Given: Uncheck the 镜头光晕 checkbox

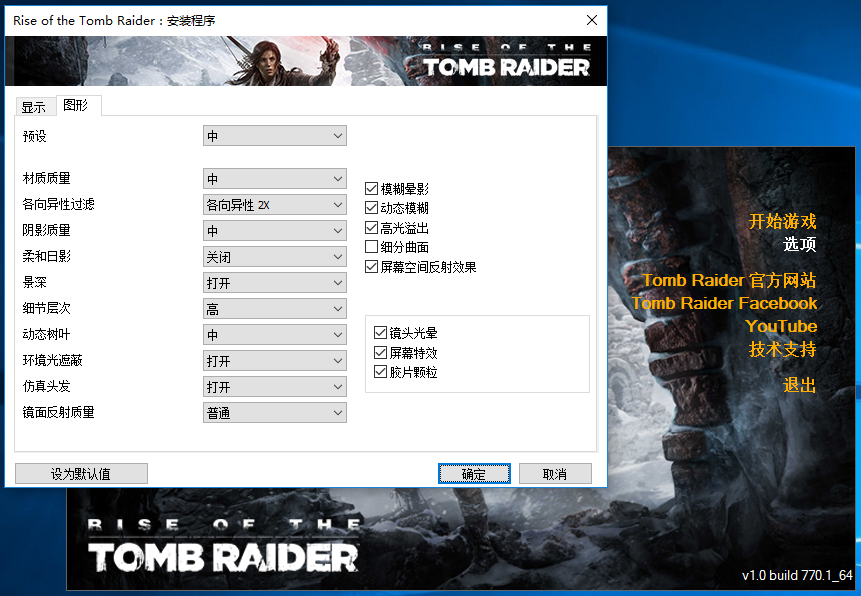Looking at the screenshot, I should [381, 333].
